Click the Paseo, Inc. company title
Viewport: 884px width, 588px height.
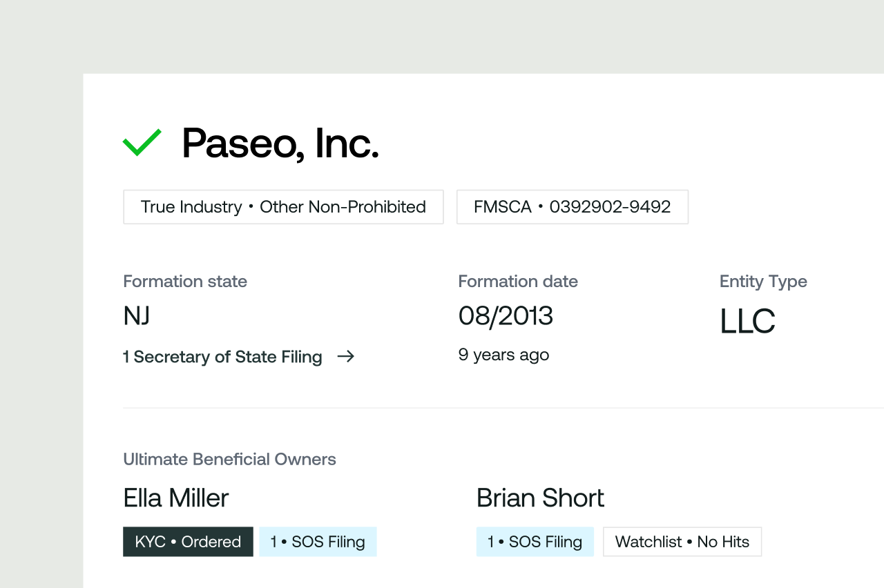pos(280,144)
